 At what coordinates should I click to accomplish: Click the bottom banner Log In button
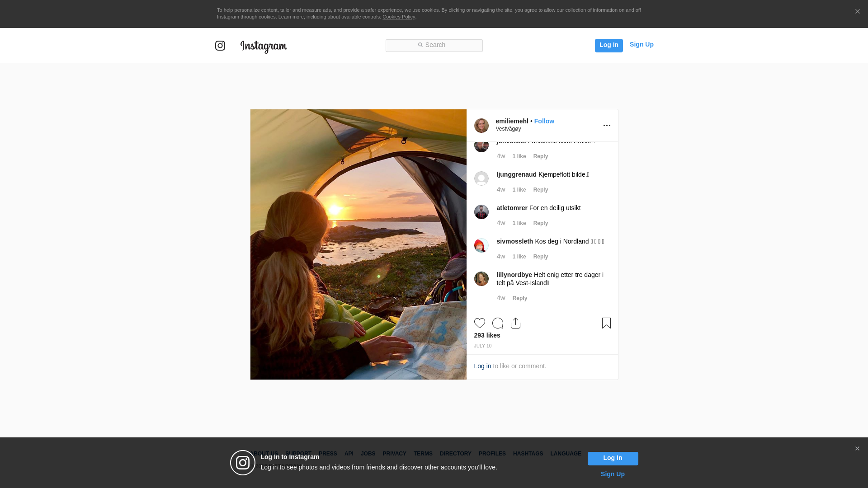click(613, 458)
